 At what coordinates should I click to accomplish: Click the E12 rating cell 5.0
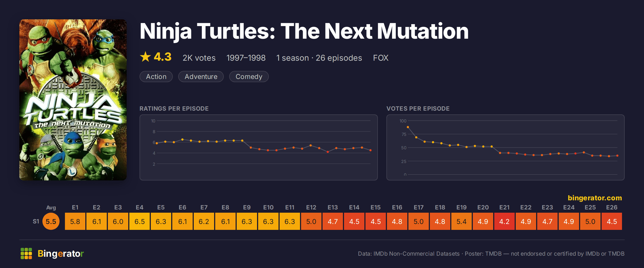pyautogui.click(x=311, y=221)
